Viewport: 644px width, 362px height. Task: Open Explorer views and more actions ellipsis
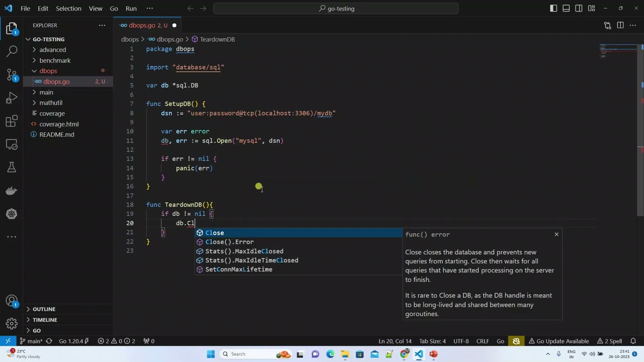[102, 25]
